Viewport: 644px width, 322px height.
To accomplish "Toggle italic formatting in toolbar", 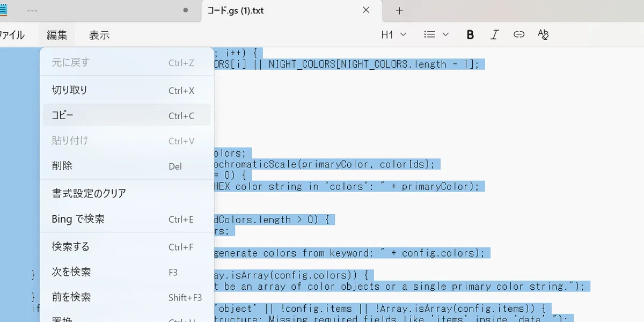I will [x=494, y=35].
